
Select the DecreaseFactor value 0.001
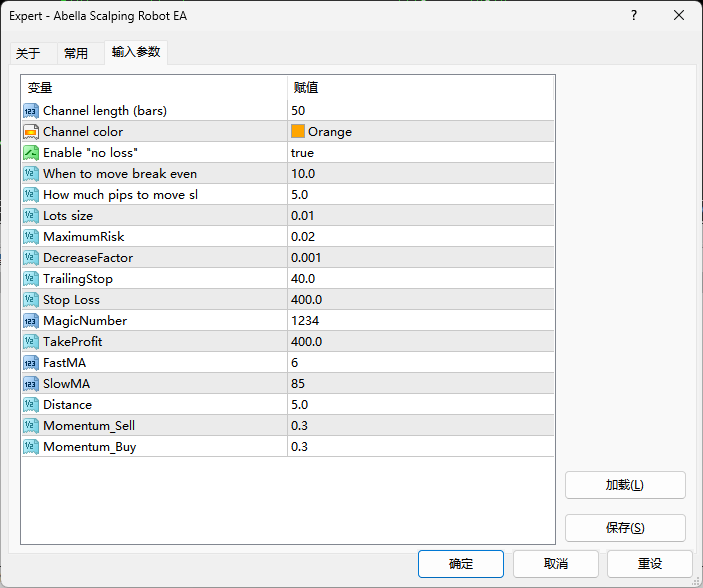click(x=306, y=258)
